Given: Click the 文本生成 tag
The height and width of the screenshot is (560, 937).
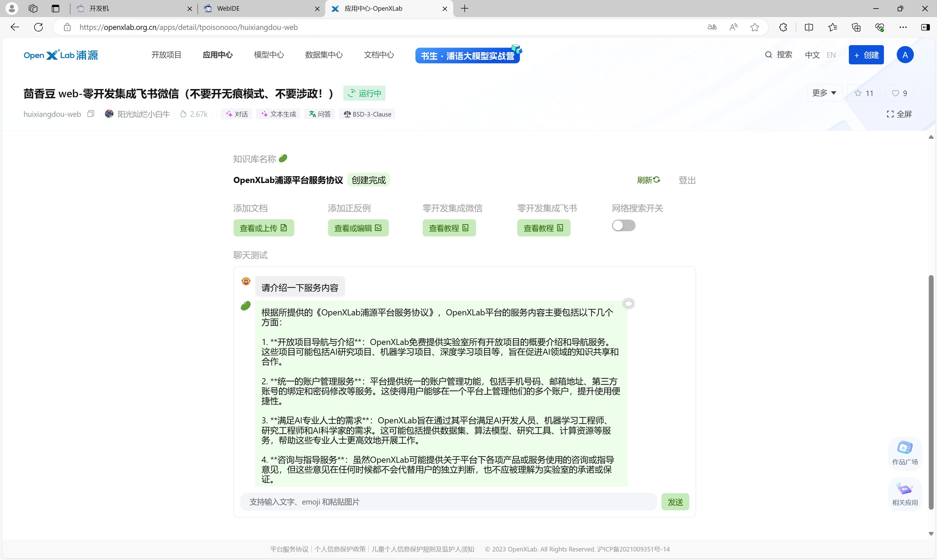Looking at the screenshot, I should [278, 114].
